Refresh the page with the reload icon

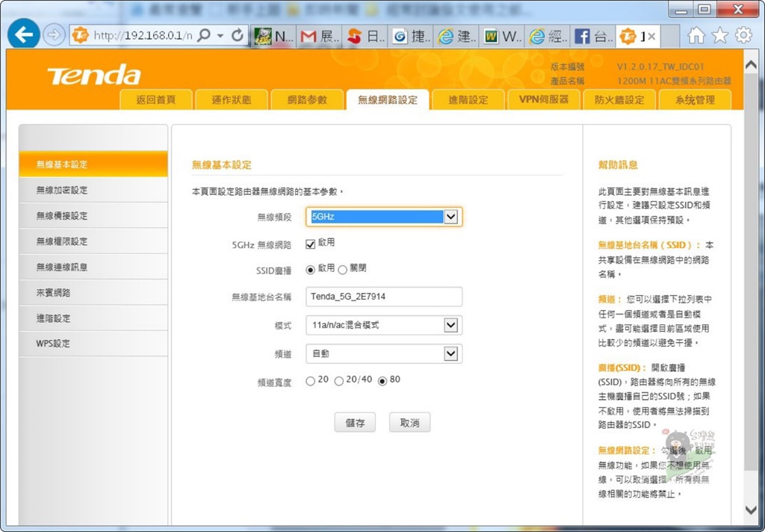[238, 35]
